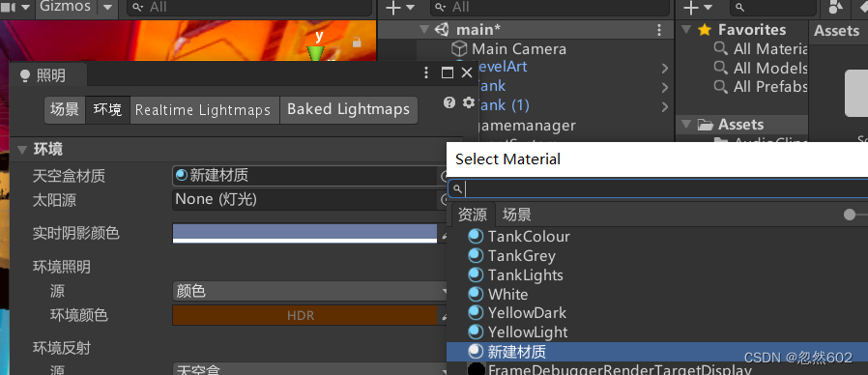Switch to the 资源 tab in picker
Screen dimensions: 868x375
pyautogui.click(x=473, y=215)
